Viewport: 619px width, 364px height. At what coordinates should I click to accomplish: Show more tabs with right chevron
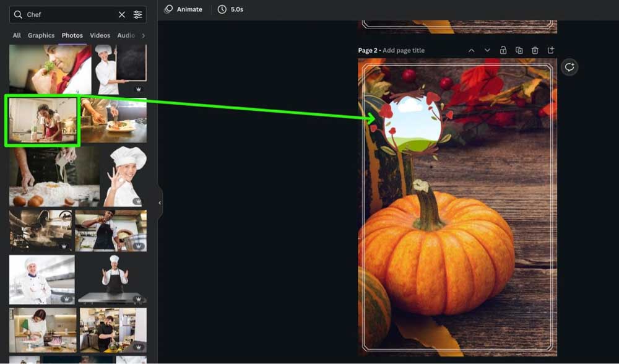point(144,35)
